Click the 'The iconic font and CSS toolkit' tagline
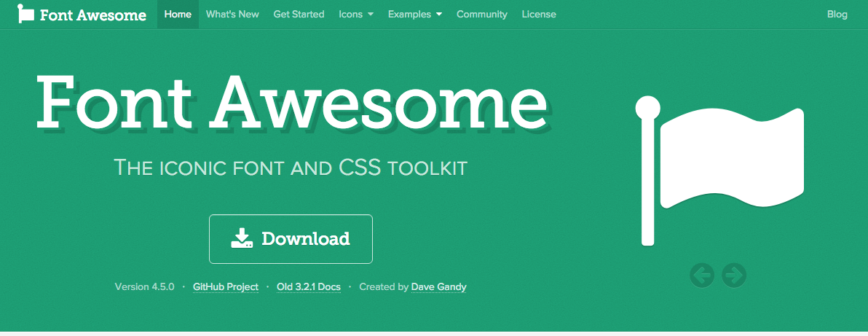The height and width of the screenshot is (336, 868). pyautogui.click(x=291, y=168)
